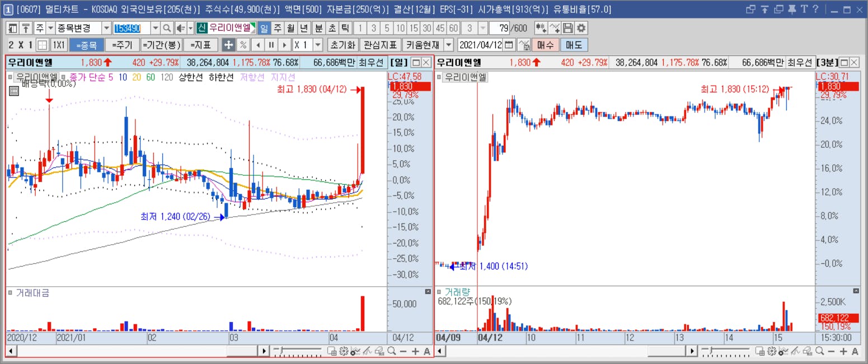Screen dimensions: 868x364
Task: Switch chart period to 월 (monthly)
Action: click(290, 28)
